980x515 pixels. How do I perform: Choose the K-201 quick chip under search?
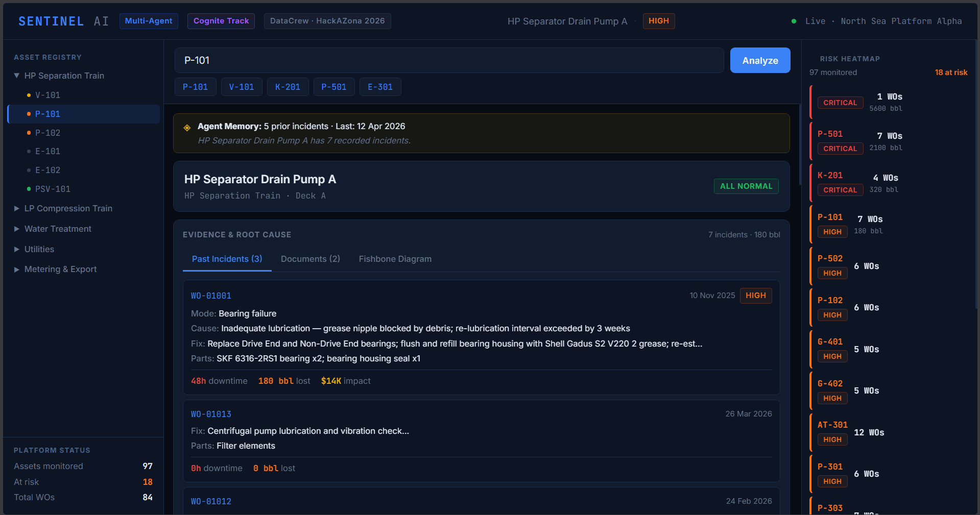tap(288, 87)
